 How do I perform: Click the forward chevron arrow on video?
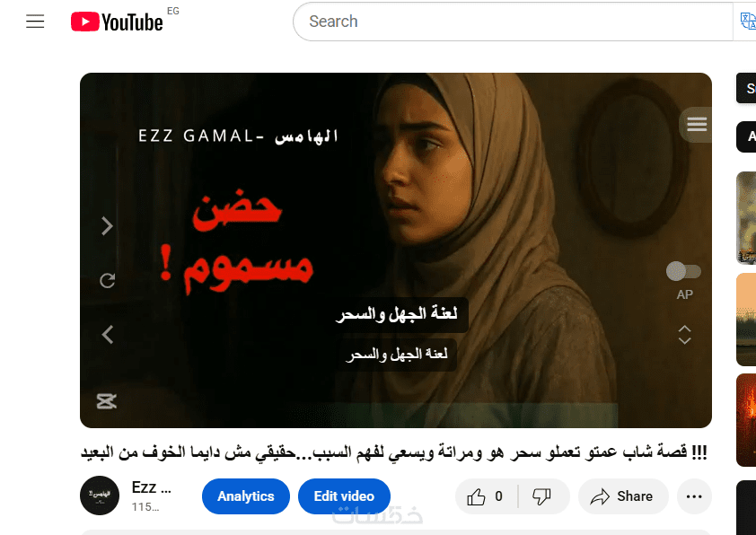(x=107, y=225)
